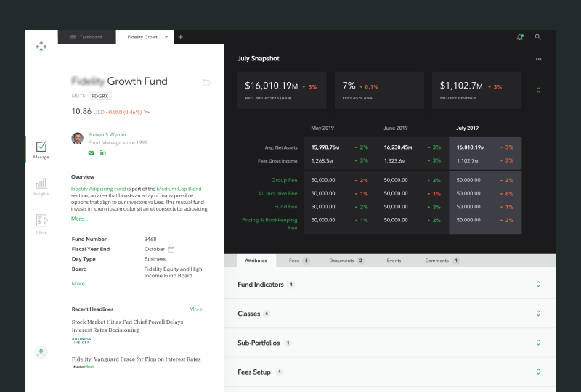Image resolution: width=581 pixels, height=392 pixels.
Task: Open the Powell Delays headline
Action: pos(128,326)
